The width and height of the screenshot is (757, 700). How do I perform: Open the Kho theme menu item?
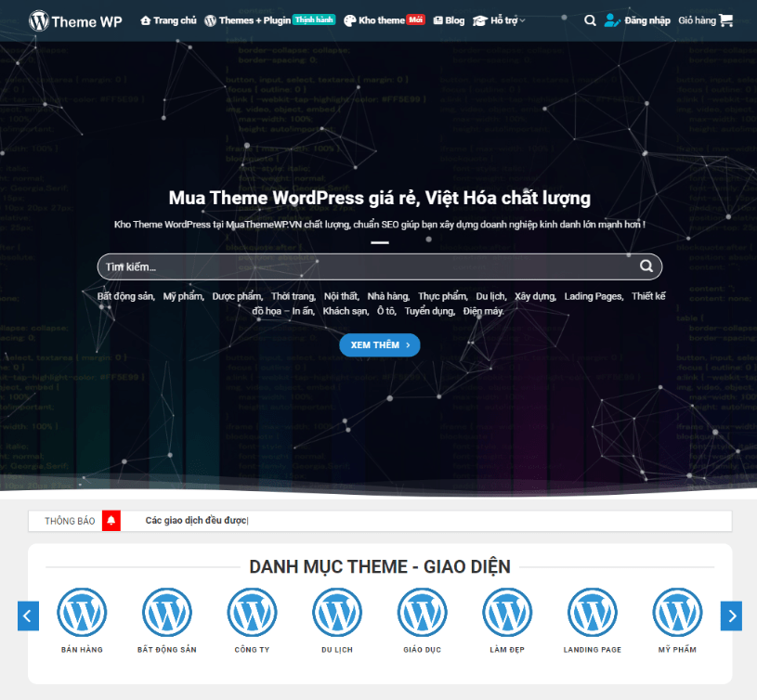click(x=372, y=20)
